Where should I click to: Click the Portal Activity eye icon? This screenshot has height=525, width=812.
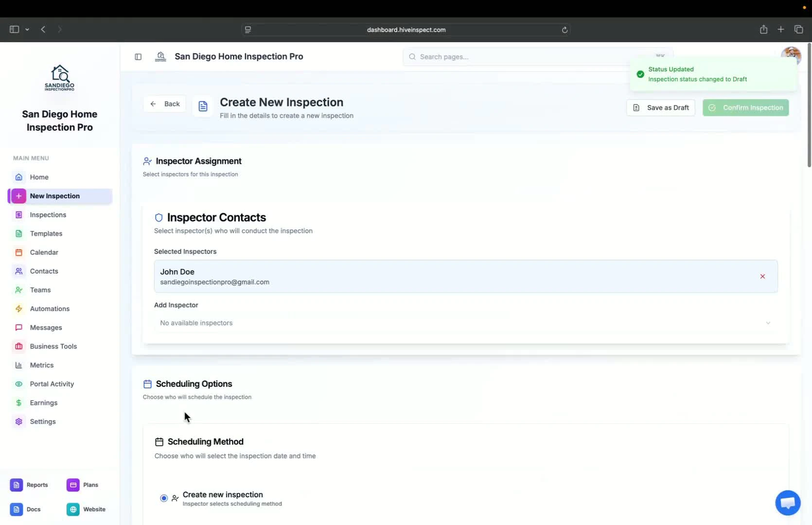coord(19,384)
